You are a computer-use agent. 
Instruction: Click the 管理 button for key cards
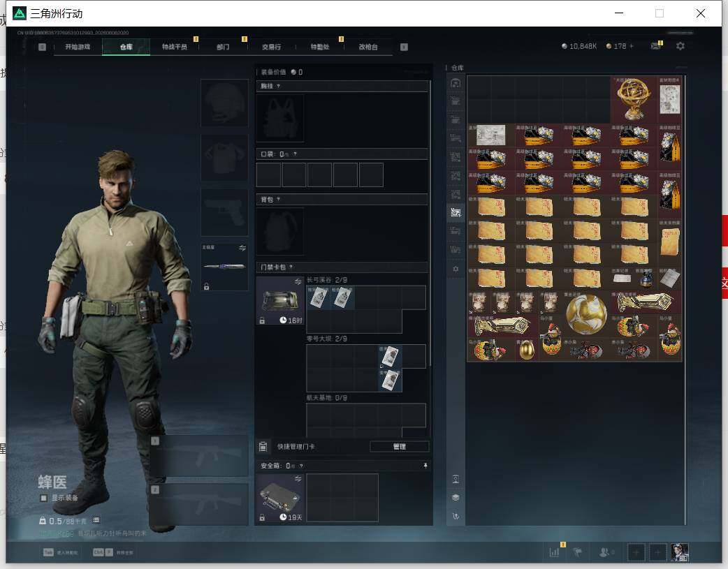[400, 447]
